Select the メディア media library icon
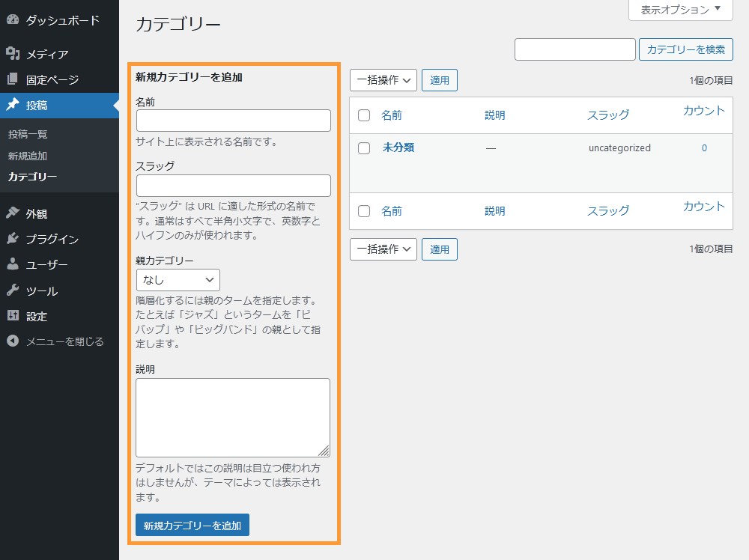 (x=13, y=54)
